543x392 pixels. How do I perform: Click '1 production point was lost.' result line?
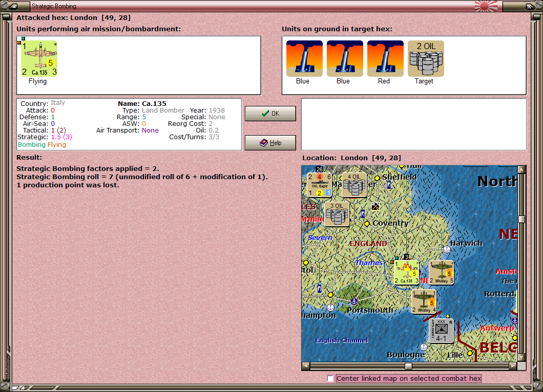click(68, 185)
